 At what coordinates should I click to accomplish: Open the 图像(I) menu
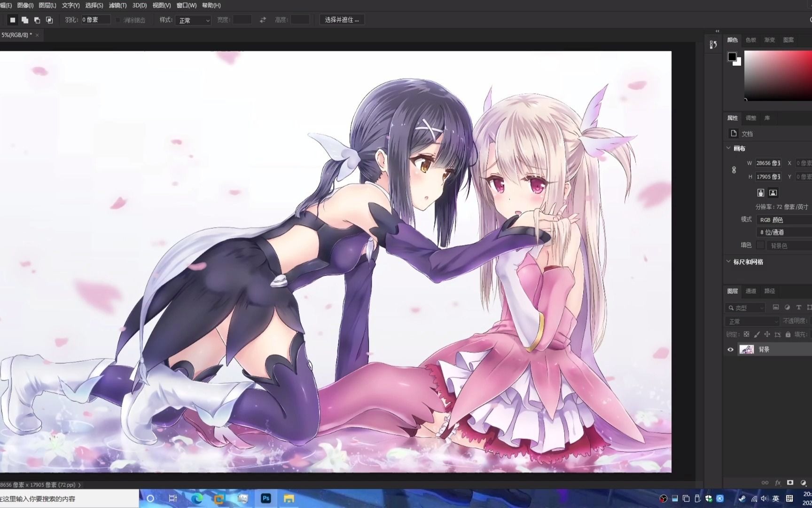click(x=25, y=5)
